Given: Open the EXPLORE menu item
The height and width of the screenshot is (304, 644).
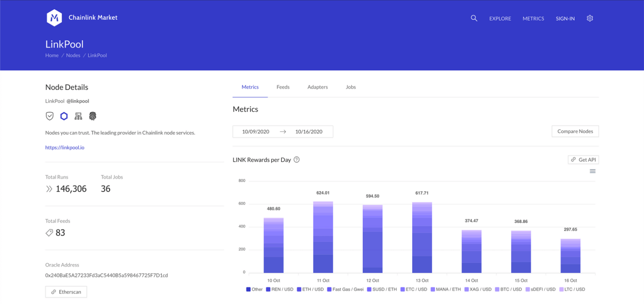Looking at the screenshot, I should click(x=500, y=18).
